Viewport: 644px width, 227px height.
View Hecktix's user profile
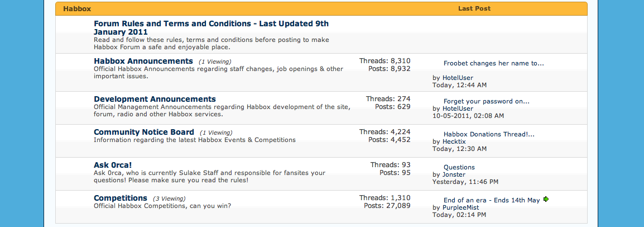click(454, 141)
